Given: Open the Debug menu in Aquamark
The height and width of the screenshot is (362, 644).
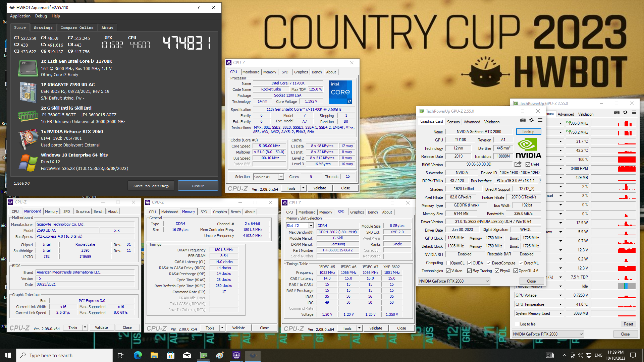Looking at the screenshot, I should (41, 16).
